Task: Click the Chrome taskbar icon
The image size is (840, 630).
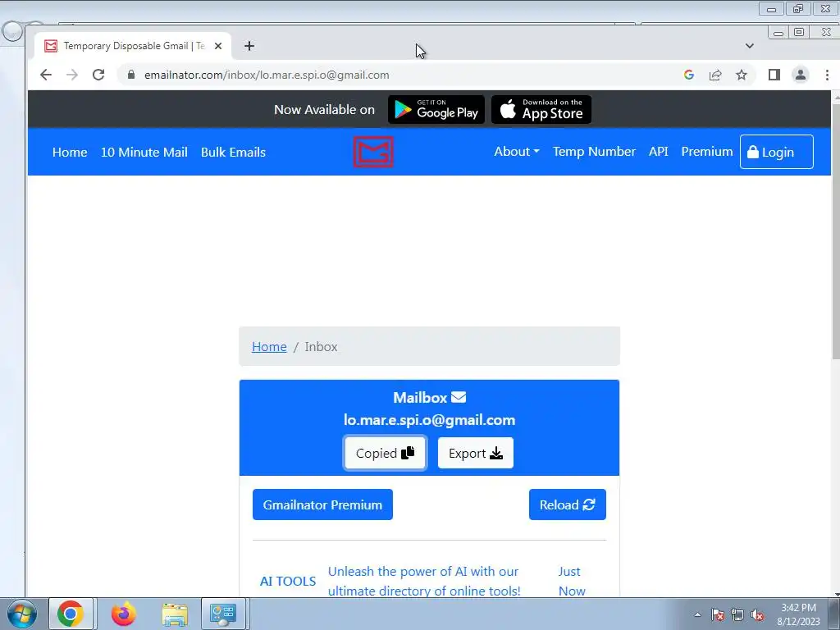Action: click(x=71, y=614)
